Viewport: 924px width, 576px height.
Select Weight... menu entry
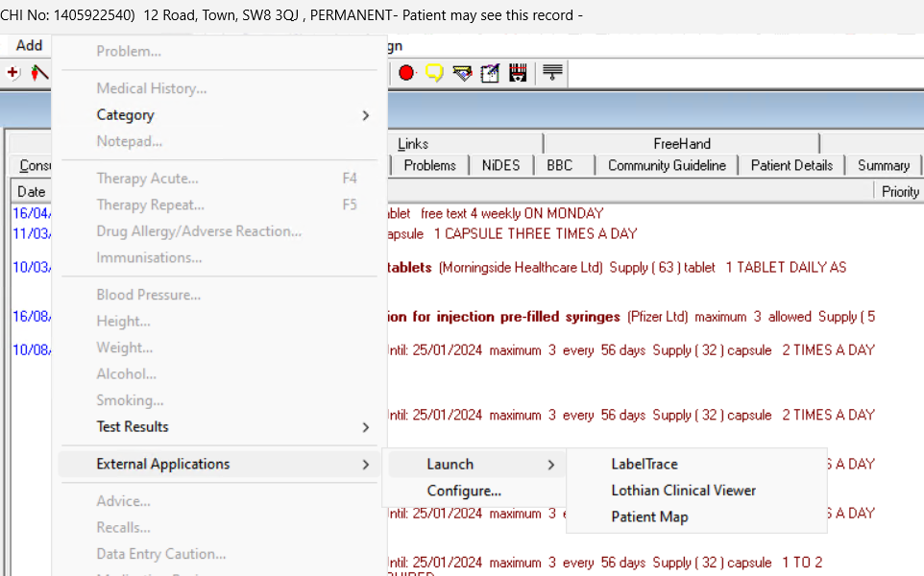[219, 348]
